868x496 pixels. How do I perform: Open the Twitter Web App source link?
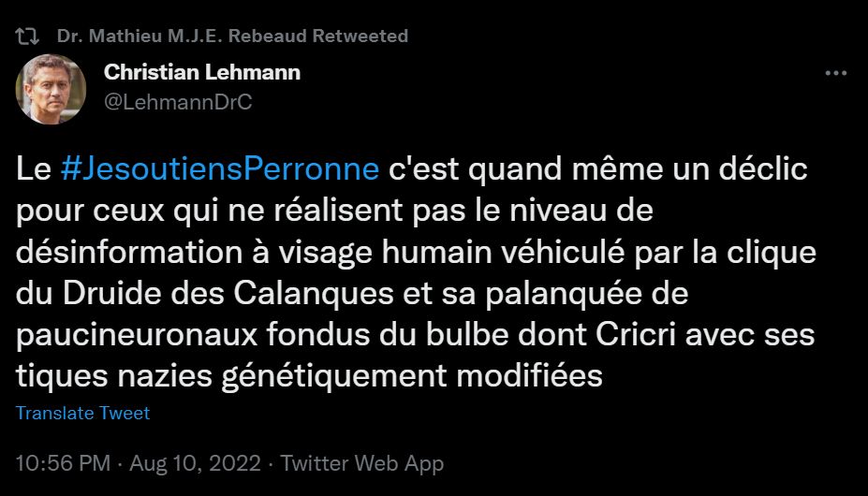click(x=362, y=463)
